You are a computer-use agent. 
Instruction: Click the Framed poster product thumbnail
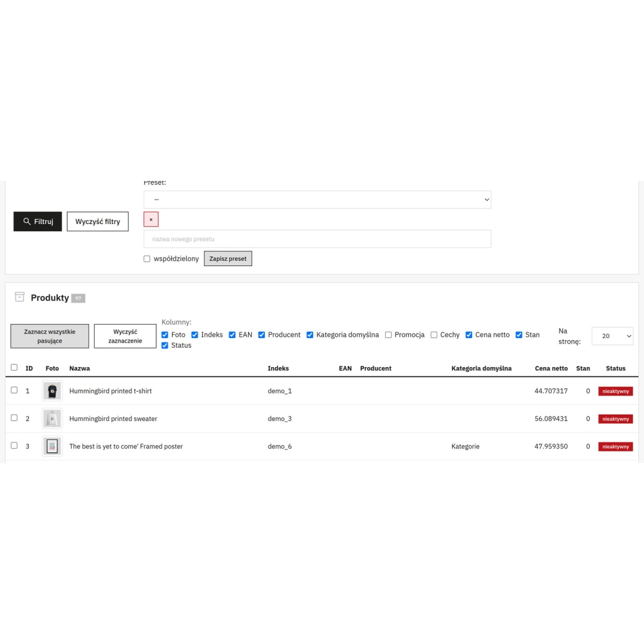[52, 446]
